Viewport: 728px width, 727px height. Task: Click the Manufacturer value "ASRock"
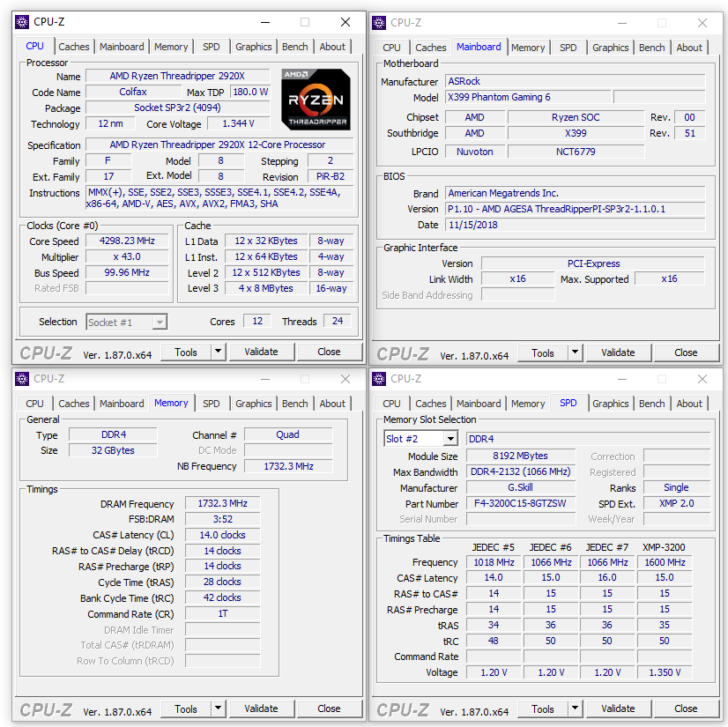point(576,81)
